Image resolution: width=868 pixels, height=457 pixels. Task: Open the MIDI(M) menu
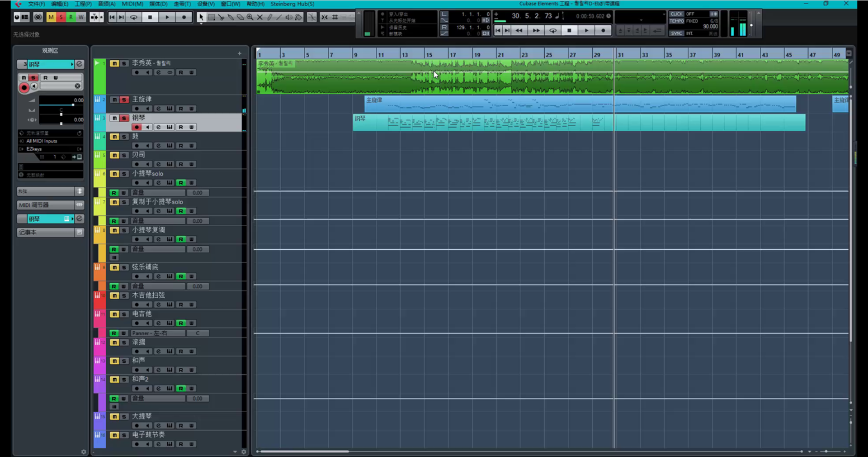132,4
